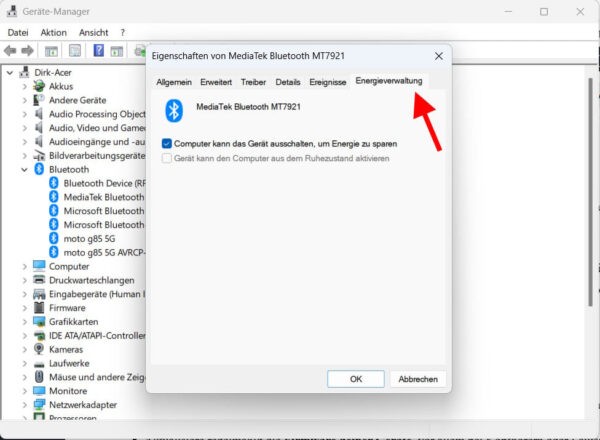Open the ? help menu

[x=122, y=33]
